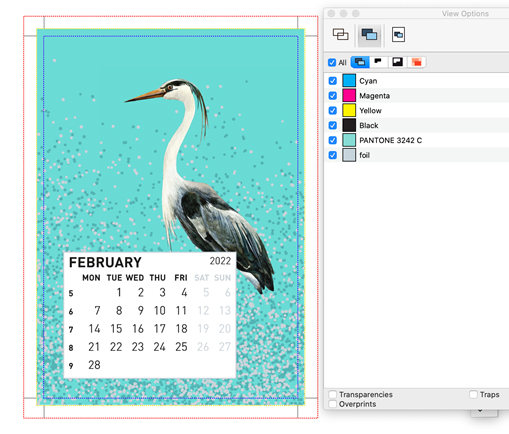
Task: Click the Black color swatch
Action: pos(349,125)
